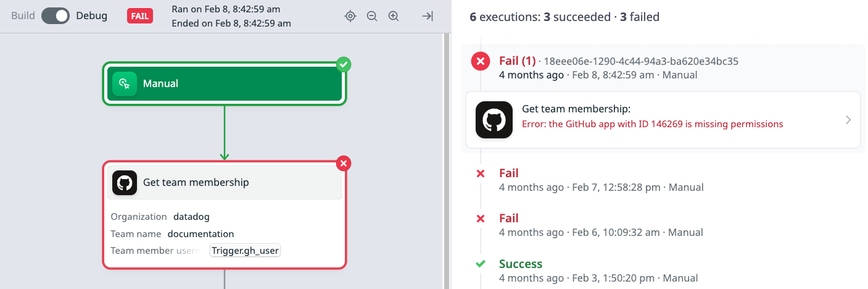868x289 pixels.
Task: Click the Trigger.gh_user variable pill
Action: tap(245, 251)
